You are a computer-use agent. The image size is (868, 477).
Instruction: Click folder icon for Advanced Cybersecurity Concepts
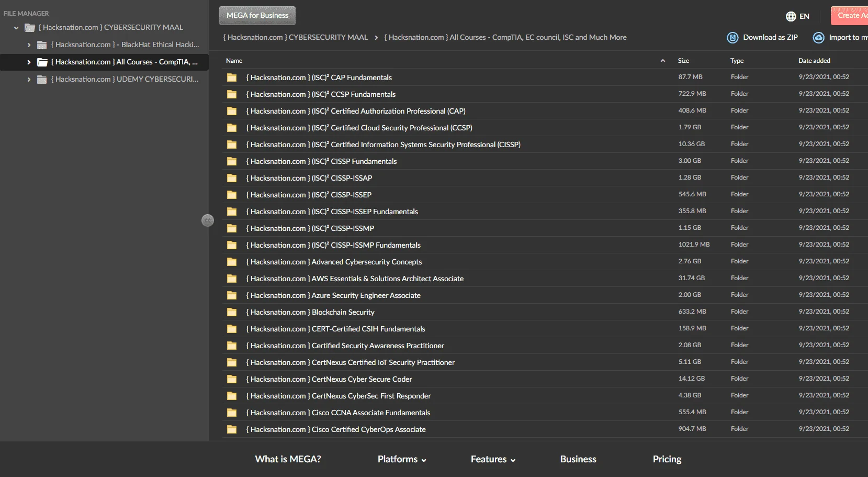[x=232, y=262]
